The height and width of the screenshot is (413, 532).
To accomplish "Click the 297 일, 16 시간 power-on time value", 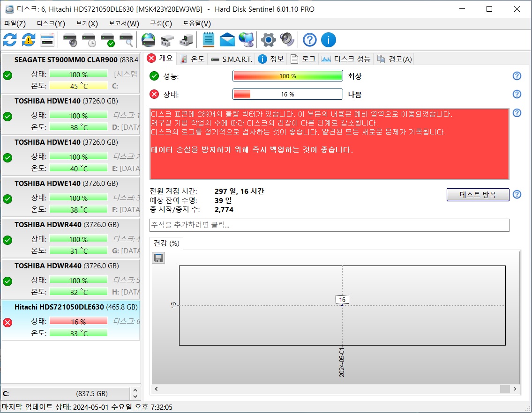I will [239, 191].
